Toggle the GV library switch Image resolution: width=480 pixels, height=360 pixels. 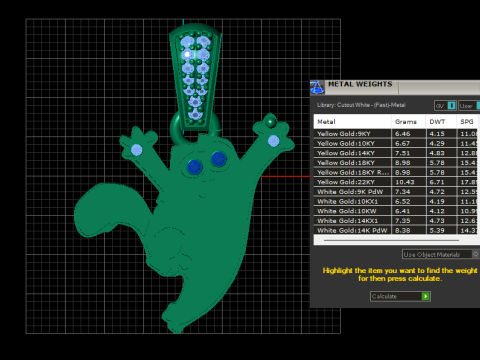[x=451, y=106]
